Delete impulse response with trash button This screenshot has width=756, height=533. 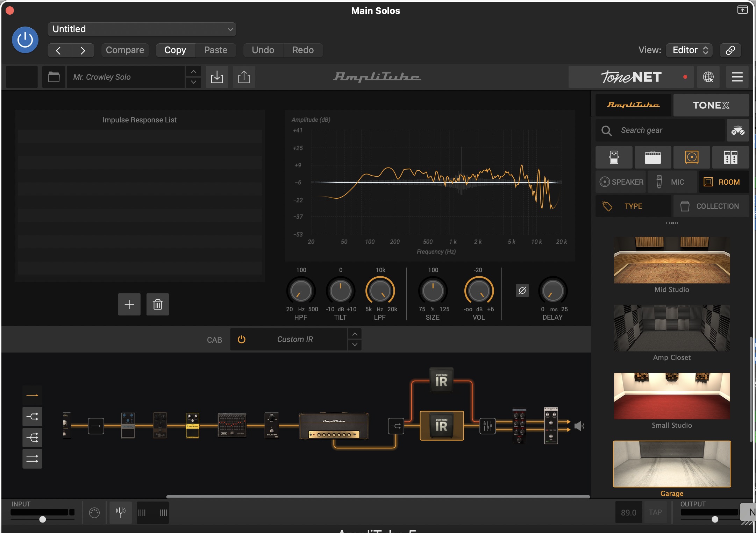point(158,304)
